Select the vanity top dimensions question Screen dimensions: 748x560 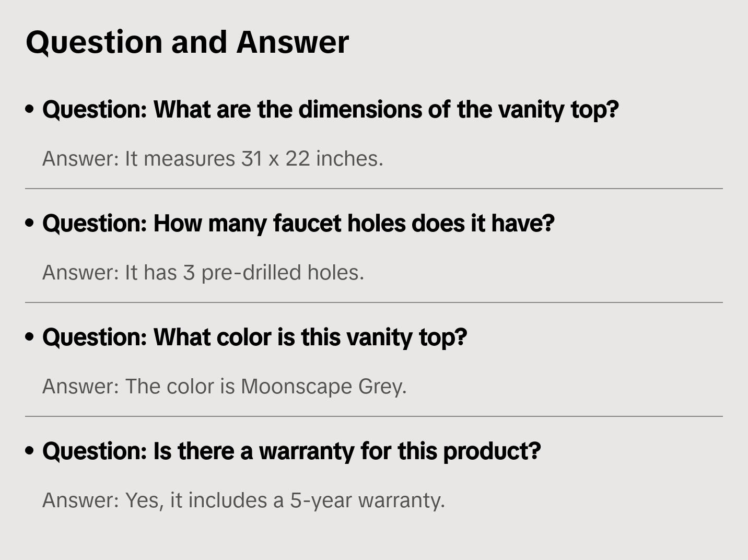pos(330,110)
